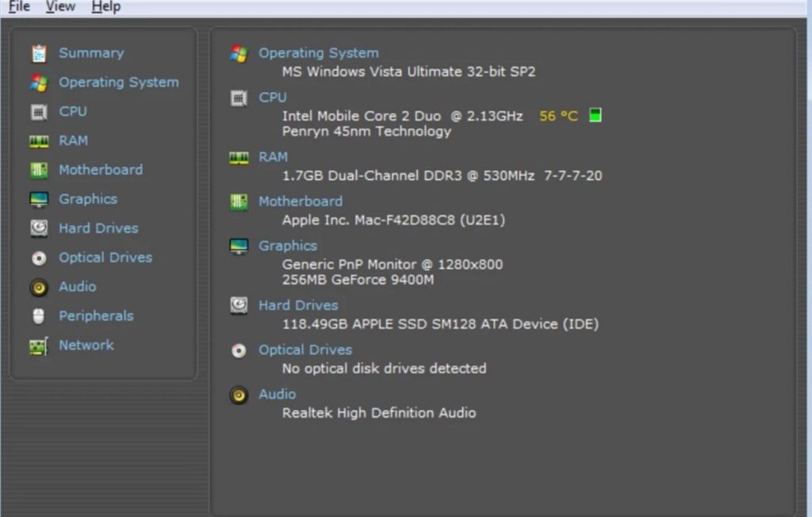Screen dimensions: 812x517
Task: Open the File menu
Action: 17,6
